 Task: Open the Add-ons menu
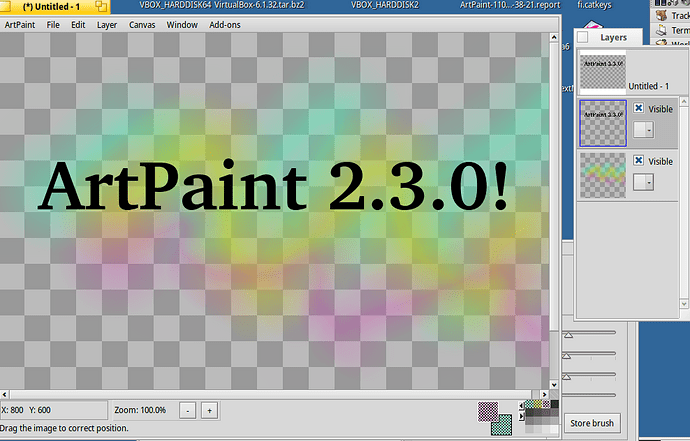(224, 25)
